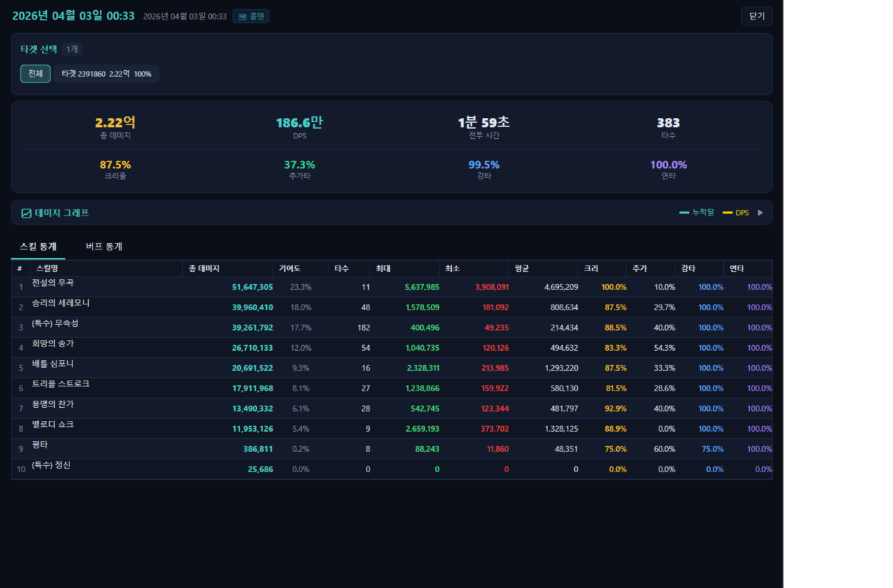Expand the damage graph with the triangle arrow
Image resolution: width=893 pixels, height=588 pixels.
[760, 213]
